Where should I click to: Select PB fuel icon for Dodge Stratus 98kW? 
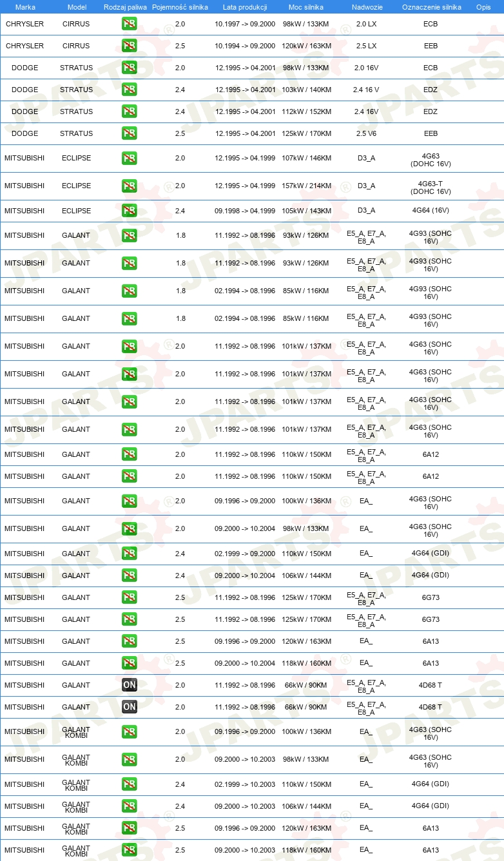pyautogui.click(x=130, y=68)
